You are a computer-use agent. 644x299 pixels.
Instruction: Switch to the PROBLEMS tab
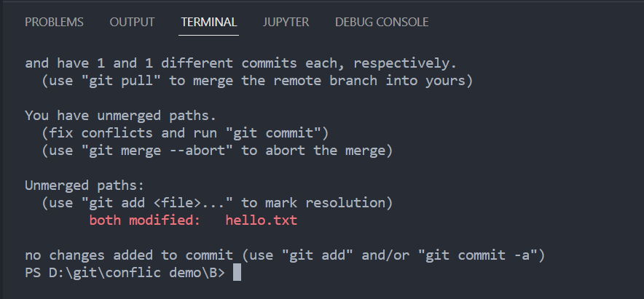[x=54, y=22]
